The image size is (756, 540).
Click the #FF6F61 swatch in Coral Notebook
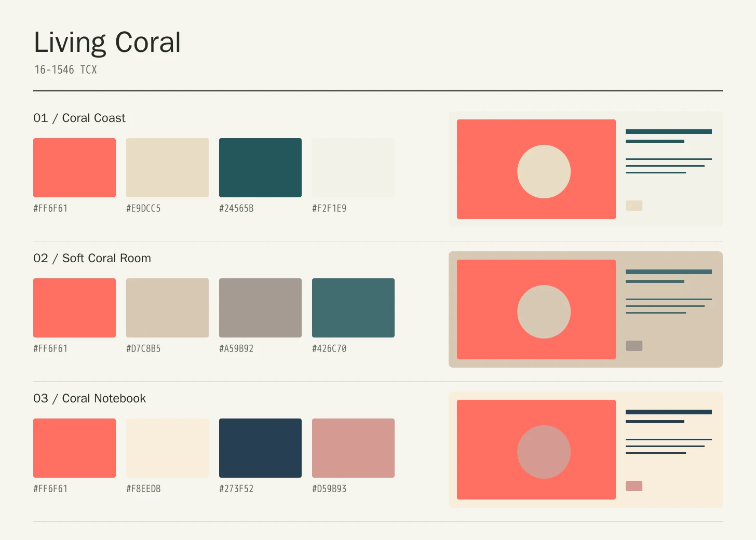pyautogui.click(x=74, y=448)
